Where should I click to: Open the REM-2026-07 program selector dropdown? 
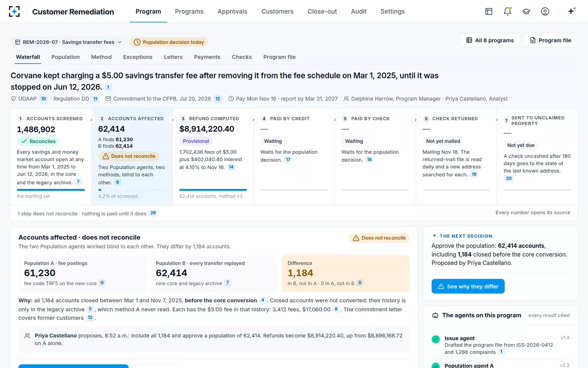click(x=68, y=42)
